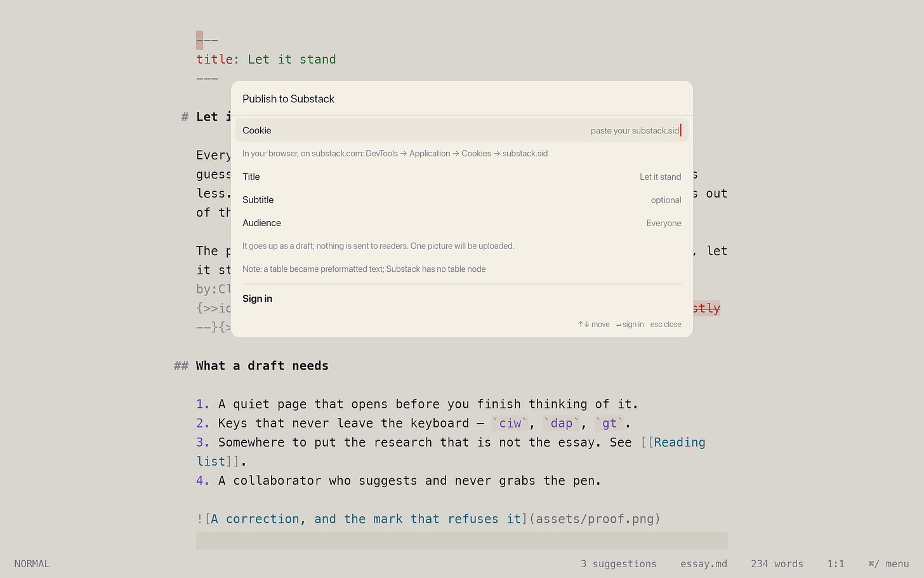Image resolution: width=924 pixels, height=578 pixels.
Task: Click the What a draft needs heading
Action: click(x=262, y=366)
